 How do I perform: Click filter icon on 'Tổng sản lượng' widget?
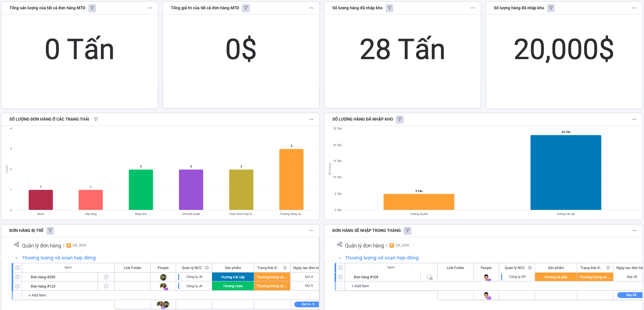tap(92, 8)
